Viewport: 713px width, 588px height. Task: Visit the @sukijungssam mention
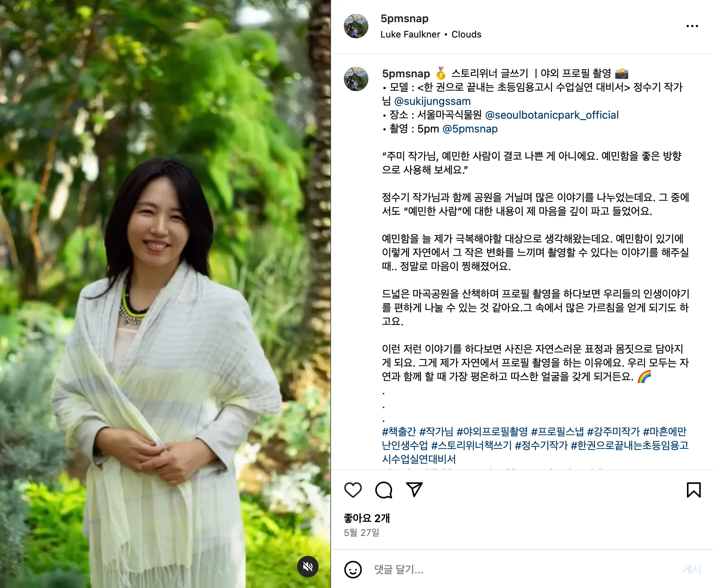coord(432,101)
